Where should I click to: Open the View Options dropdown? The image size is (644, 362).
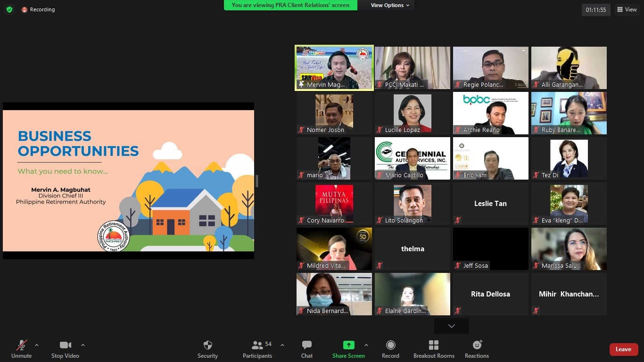click(389, 5)
